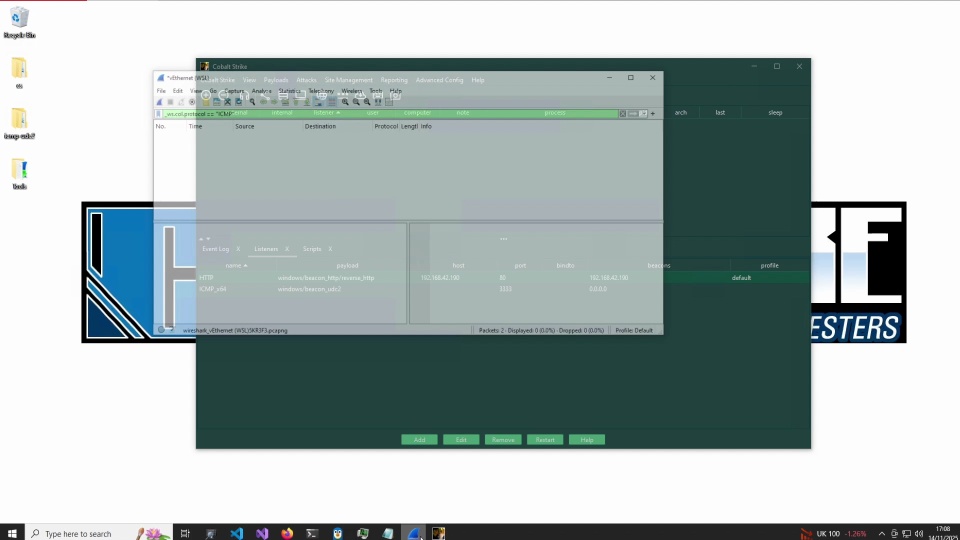Select the HTTP listener row
This screenshot has width=960, height=540.
point(503,278)
